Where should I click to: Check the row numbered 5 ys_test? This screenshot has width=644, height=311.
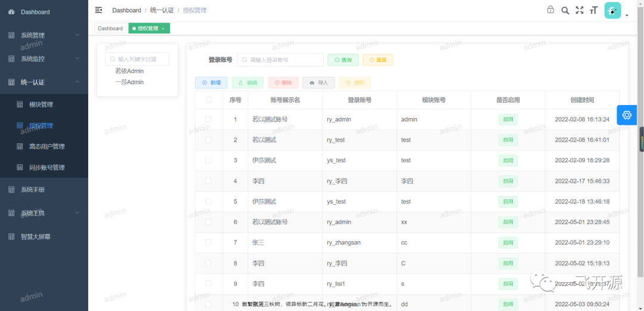[x=208, y=202]
